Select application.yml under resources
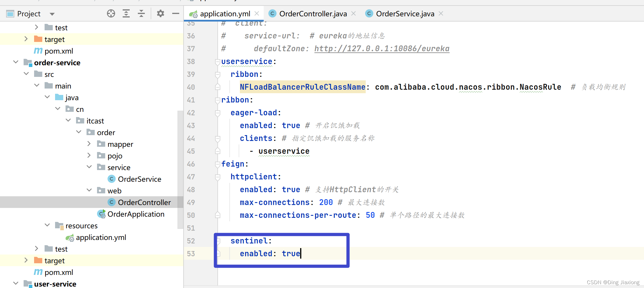Image resolution: width=644 pixels, height=288 pixels. (x=101, y=237)
